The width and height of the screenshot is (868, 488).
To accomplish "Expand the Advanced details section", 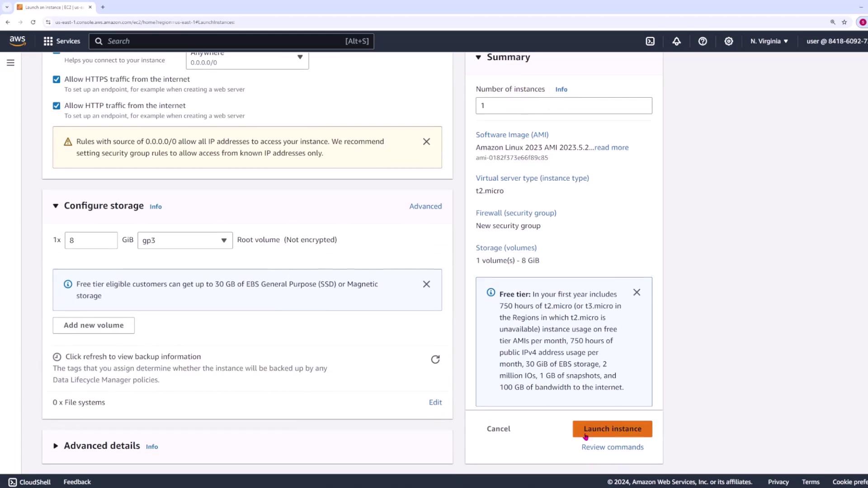I will (x=56, y=446).
